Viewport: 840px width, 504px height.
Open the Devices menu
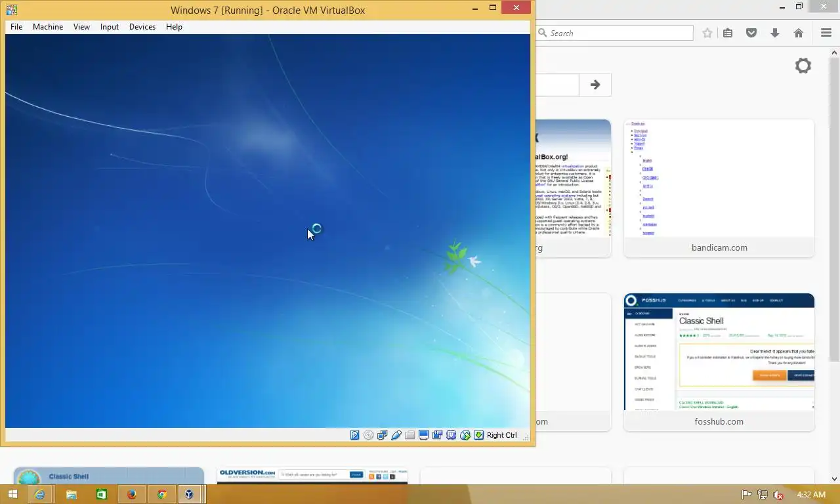click(x=142, y=27)
